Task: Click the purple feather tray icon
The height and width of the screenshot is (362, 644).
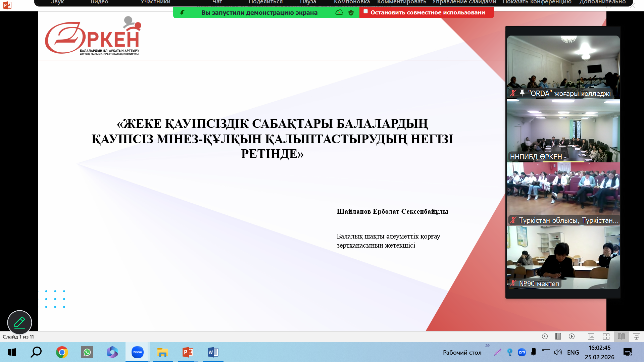Action: 497,352
